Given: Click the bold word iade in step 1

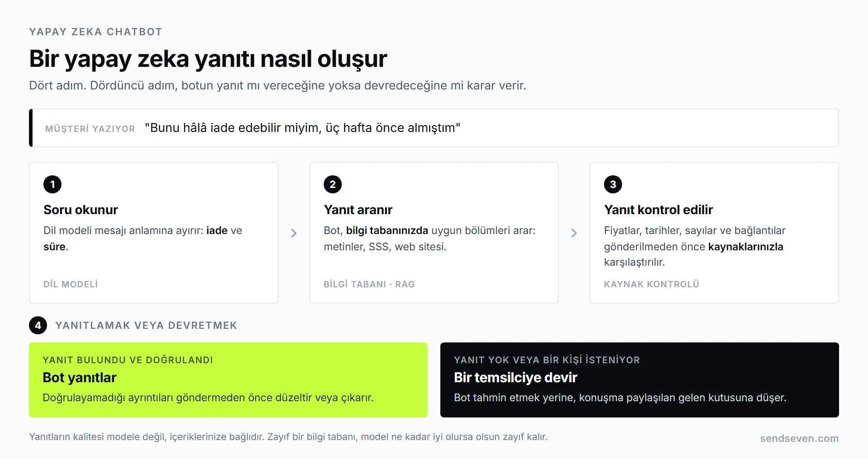Looking at the screenshot, I should (x=217, y=230).
